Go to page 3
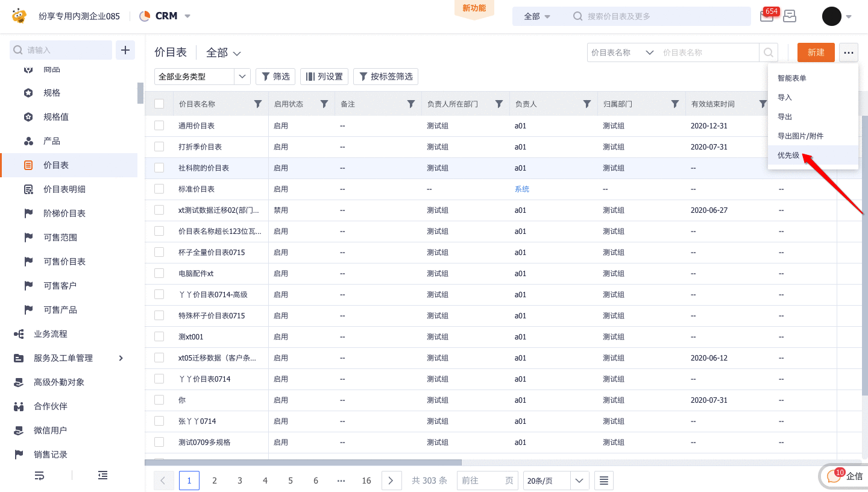 click(240, 481)
